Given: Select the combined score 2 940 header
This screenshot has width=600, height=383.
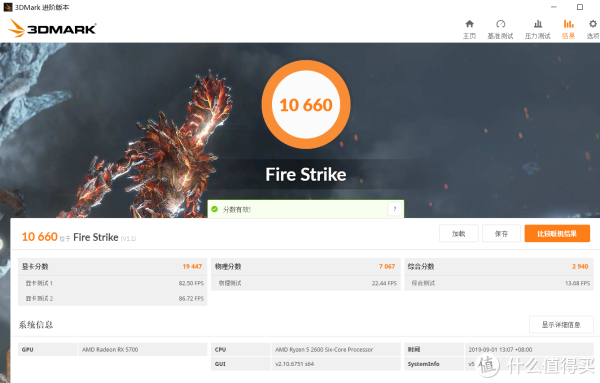Looking at the screenshot, I should click(x=499, y=266).
